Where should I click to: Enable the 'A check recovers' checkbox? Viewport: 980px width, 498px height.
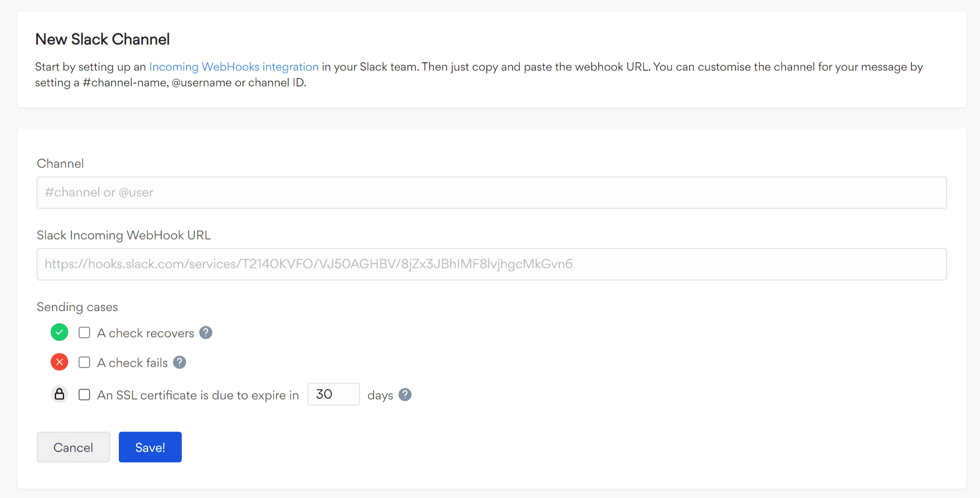pyautogui.click(x=84, y=333)
